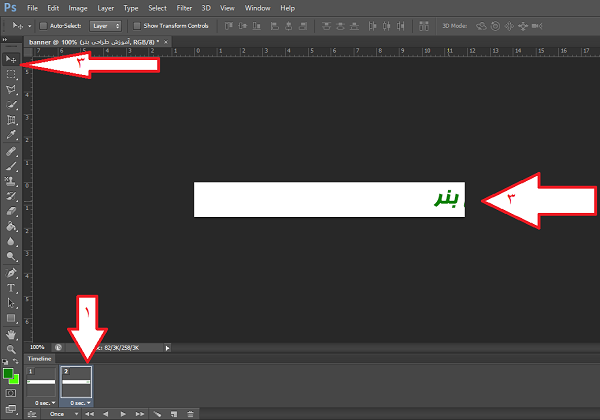This screenshot has width=600, height=420.
Task: Open the Filter menu
Action: pos(184,8)
